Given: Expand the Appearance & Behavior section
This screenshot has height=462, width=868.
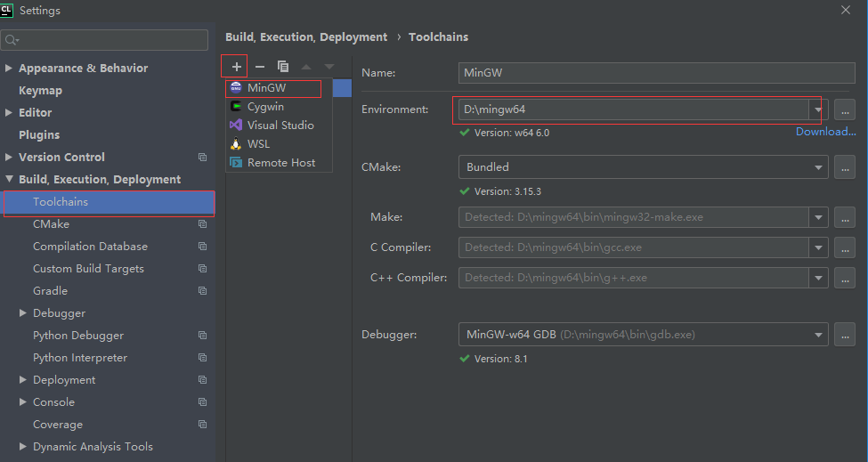Looking at the screenshot, I should point(8,68).
